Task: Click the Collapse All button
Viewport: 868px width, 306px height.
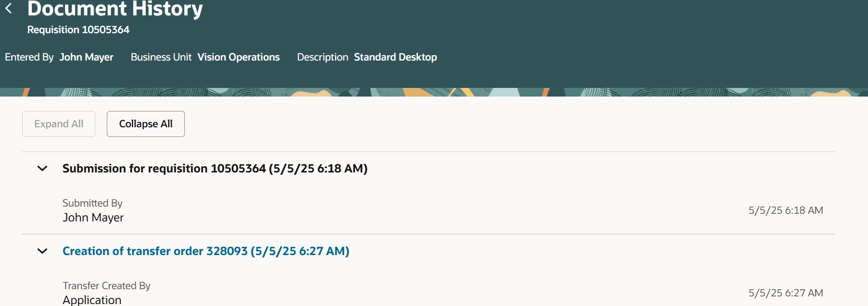Action: coord(146,124)
